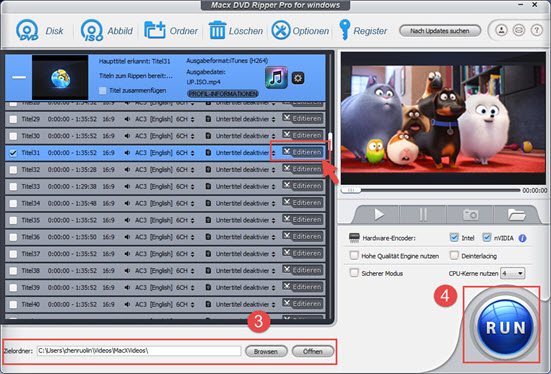Click the iTunes music note profile icon
This screenshot has height=374, width=551.
(276, 77)
